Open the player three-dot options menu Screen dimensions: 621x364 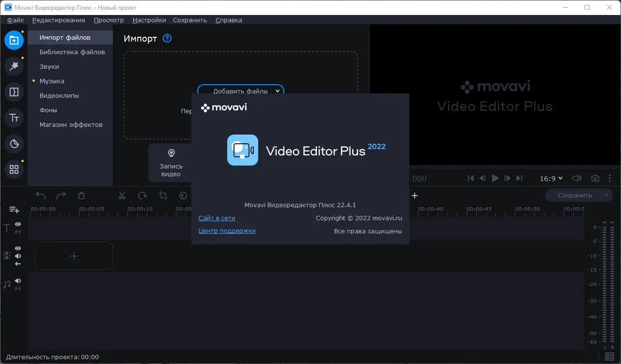(x=610, y=178)
